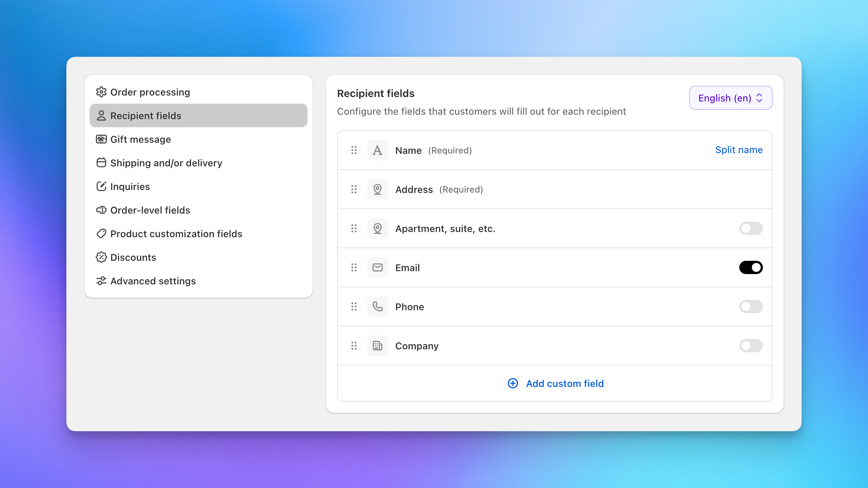
Task: Open the English (en) language dropdown
Action: point(730,98)
